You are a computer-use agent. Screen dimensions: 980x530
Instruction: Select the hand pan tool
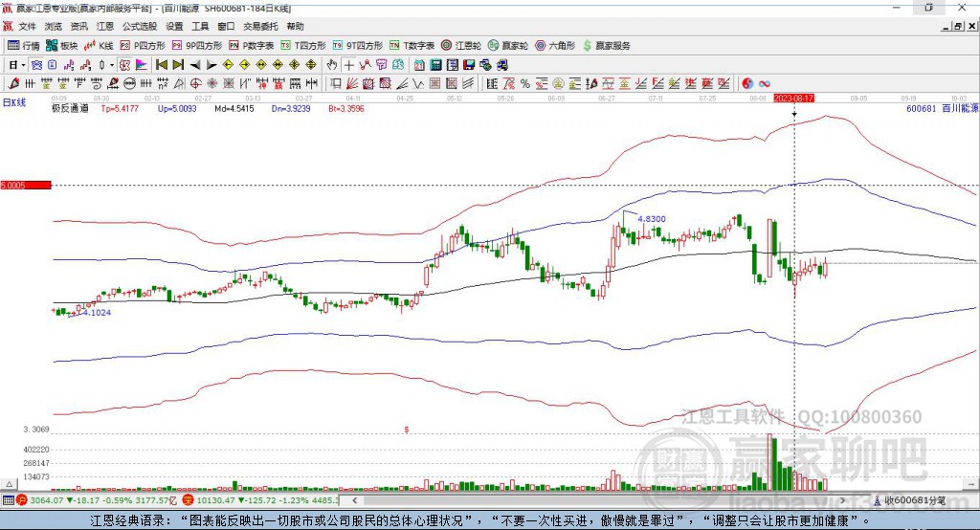pyautogui.click(x=332, y=65)
